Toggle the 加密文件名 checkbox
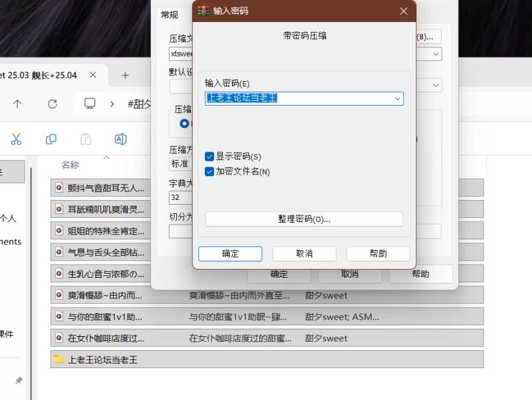This screenshot has height=400, width=532. point(209,172)
